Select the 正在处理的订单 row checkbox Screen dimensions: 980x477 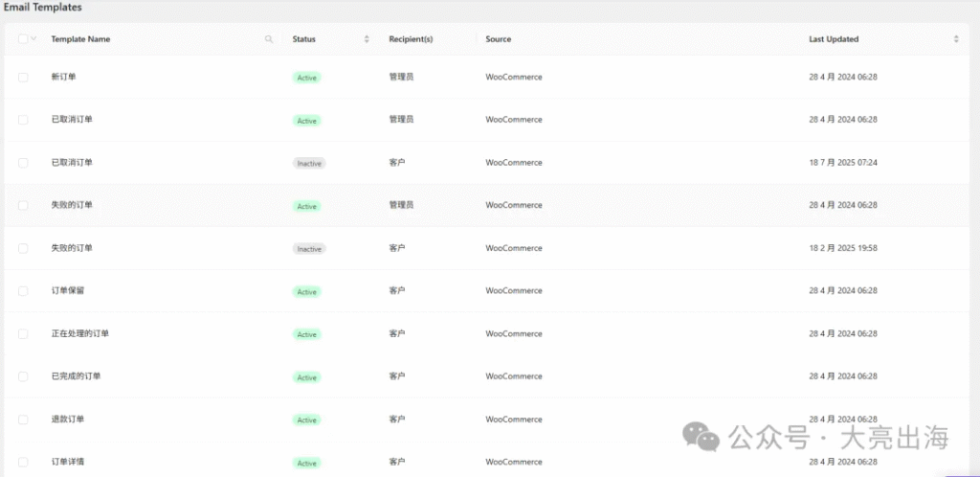tap(23, 334)
